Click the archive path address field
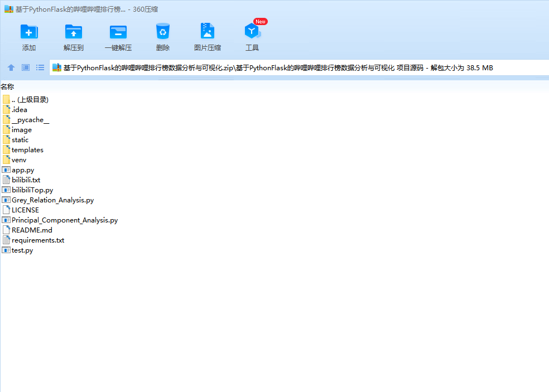 [300, 67]
